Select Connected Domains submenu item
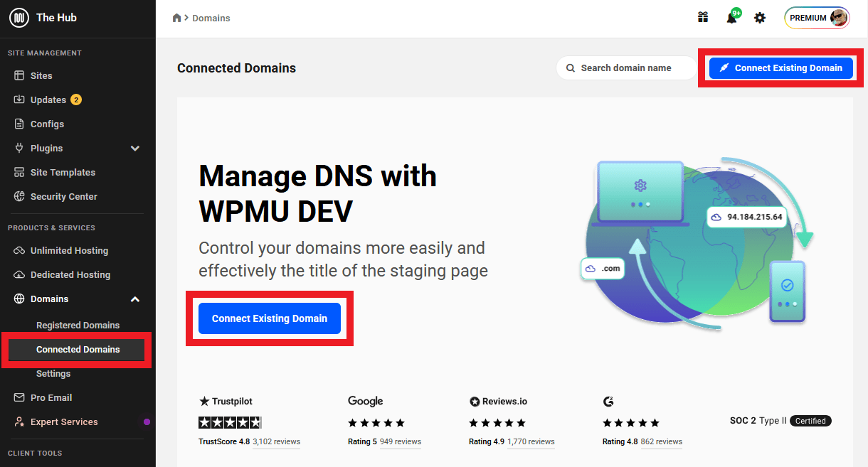This screenshot has height=467, width=868. point(78,349)
